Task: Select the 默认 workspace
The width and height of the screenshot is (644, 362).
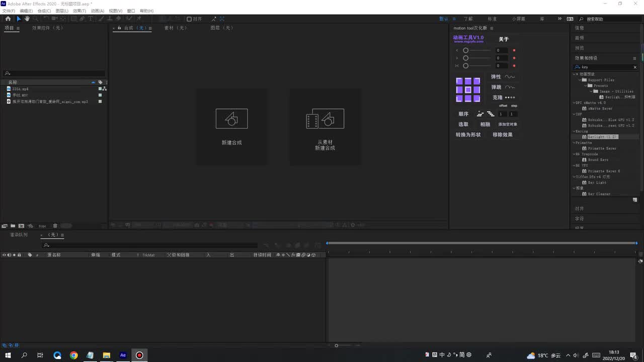Action: coord(444,19)
